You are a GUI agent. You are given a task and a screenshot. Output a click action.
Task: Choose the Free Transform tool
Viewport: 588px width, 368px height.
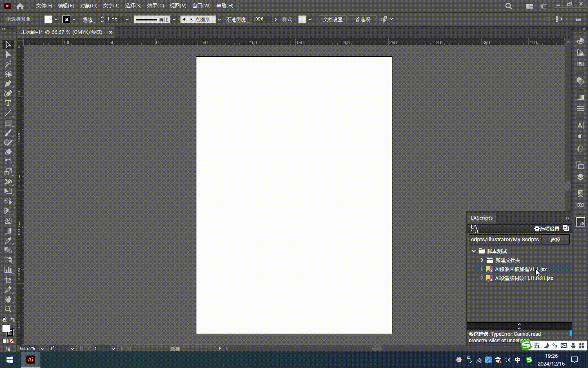tap(8, 191)
